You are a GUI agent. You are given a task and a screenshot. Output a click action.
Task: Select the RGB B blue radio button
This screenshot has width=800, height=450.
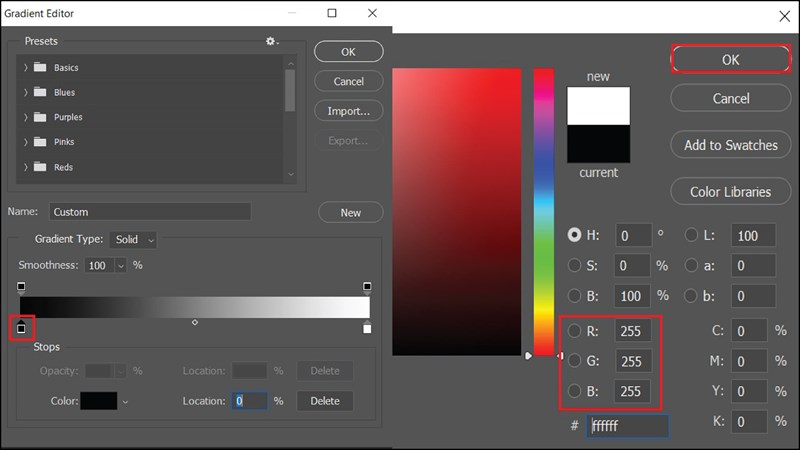574,391
